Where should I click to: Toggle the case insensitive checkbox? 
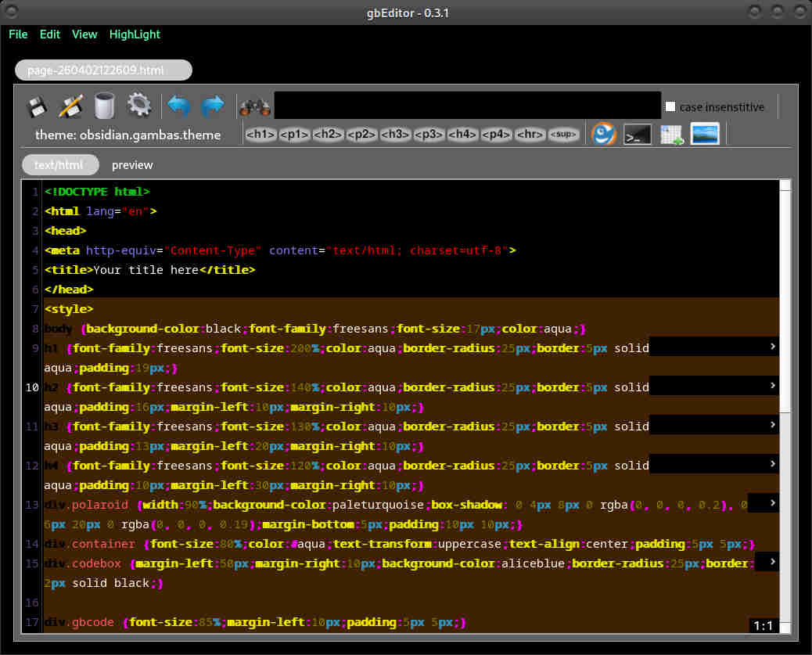pyautogui.click(x=670, y=106)
